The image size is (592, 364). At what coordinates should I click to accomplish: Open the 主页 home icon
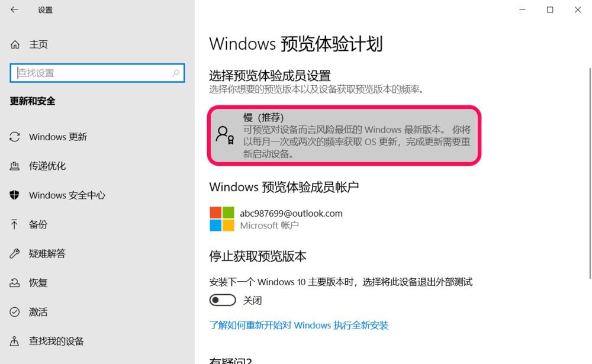coord(15,44)
